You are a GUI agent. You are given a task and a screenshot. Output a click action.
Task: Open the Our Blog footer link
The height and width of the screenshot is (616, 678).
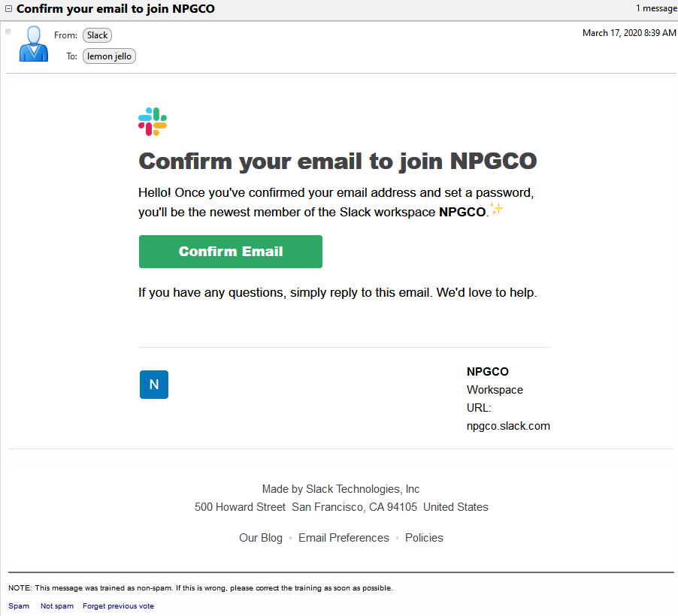point(261,538)
